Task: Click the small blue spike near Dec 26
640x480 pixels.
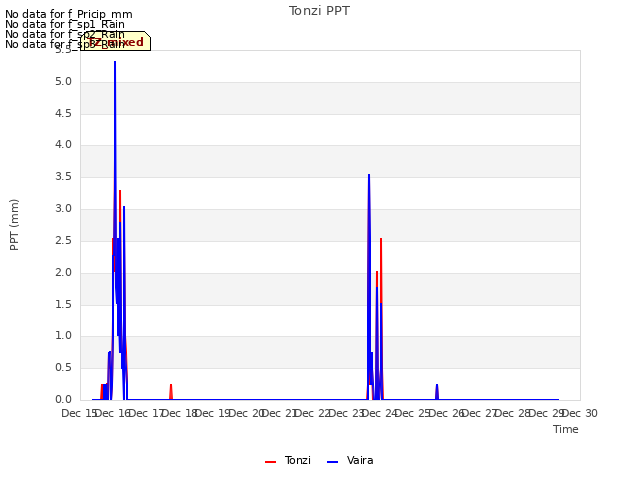Action: [x=437, y=391]
